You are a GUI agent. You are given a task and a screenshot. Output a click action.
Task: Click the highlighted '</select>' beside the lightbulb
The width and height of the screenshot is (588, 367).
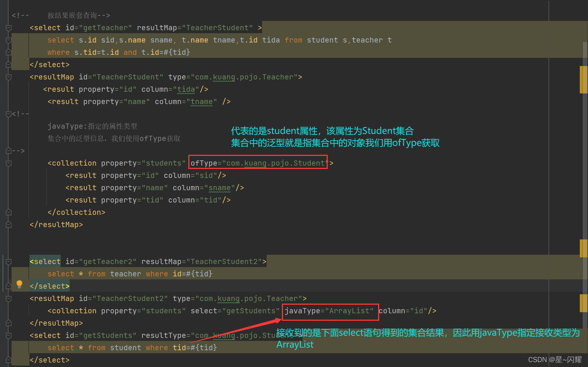50,286
